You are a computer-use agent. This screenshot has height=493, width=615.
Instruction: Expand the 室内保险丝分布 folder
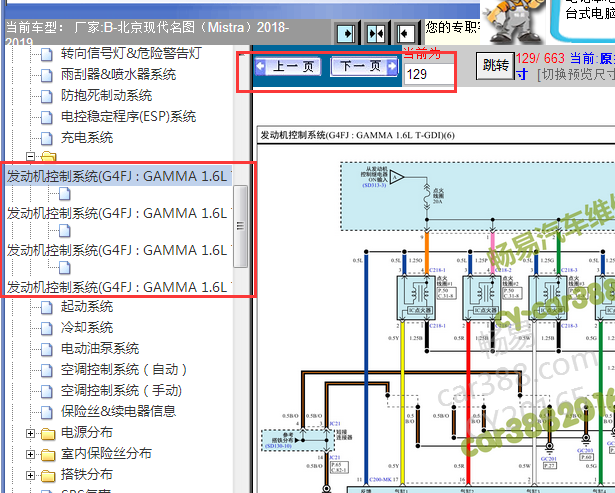(31, 454)
